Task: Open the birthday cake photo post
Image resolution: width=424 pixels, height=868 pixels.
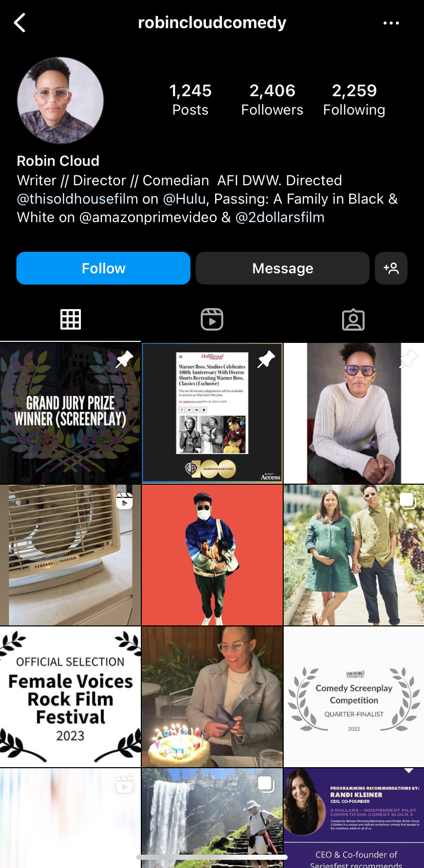Action: (212, 697)
